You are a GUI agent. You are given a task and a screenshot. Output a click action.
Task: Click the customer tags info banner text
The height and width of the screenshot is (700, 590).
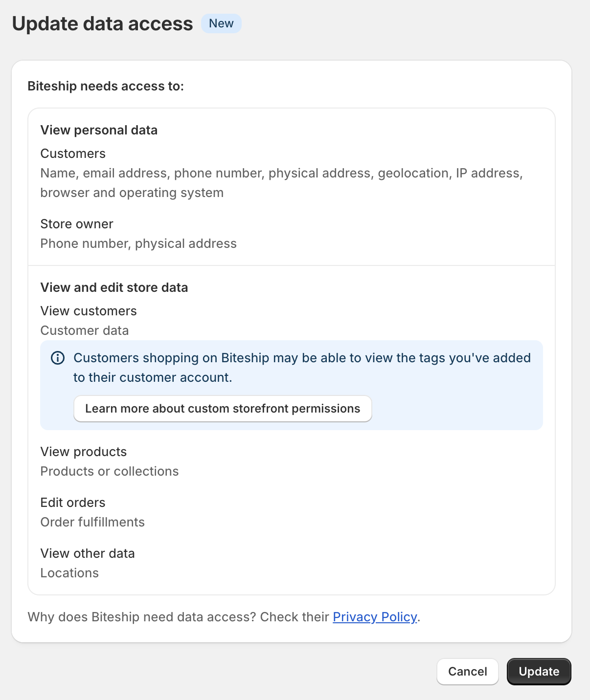tap(302, 368)
